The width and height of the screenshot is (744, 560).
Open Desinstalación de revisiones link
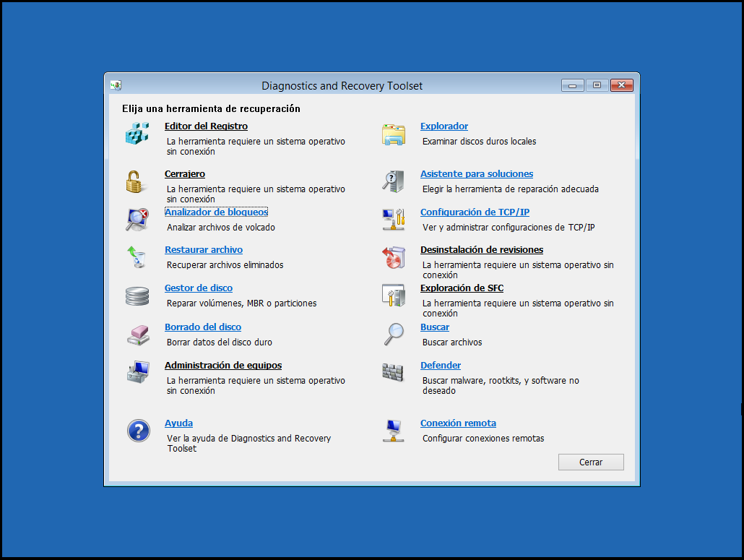[x=482, y=249]
